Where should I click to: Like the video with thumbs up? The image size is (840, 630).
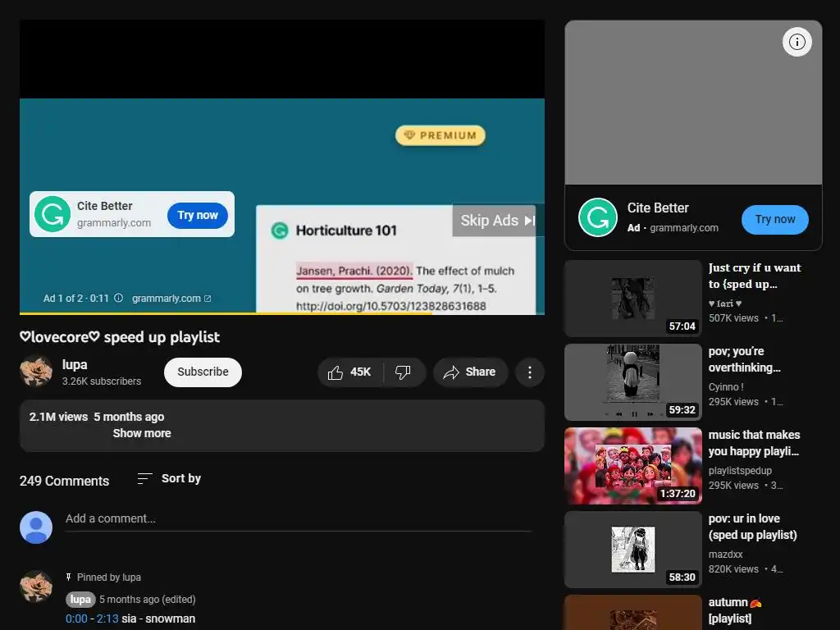pyautogui.click(x=349, y=372)
